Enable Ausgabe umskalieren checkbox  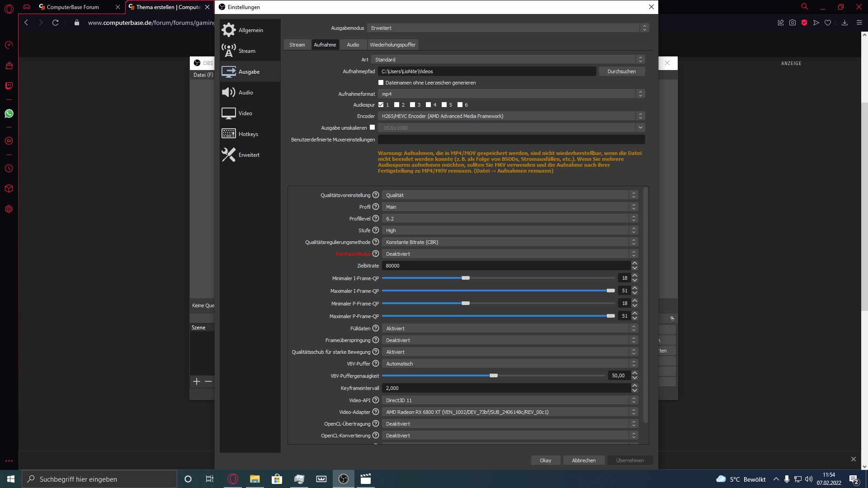[x=372, y=127]
